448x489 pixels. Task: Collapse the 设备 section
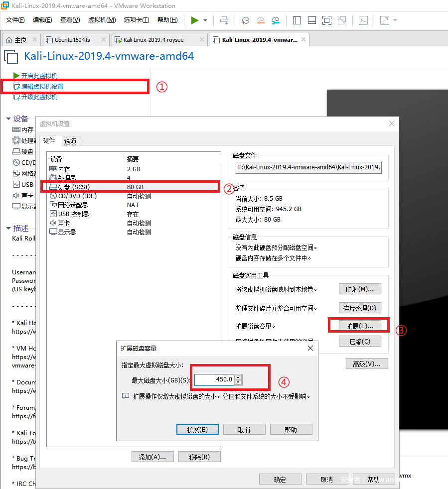click(x=8, y=119)
